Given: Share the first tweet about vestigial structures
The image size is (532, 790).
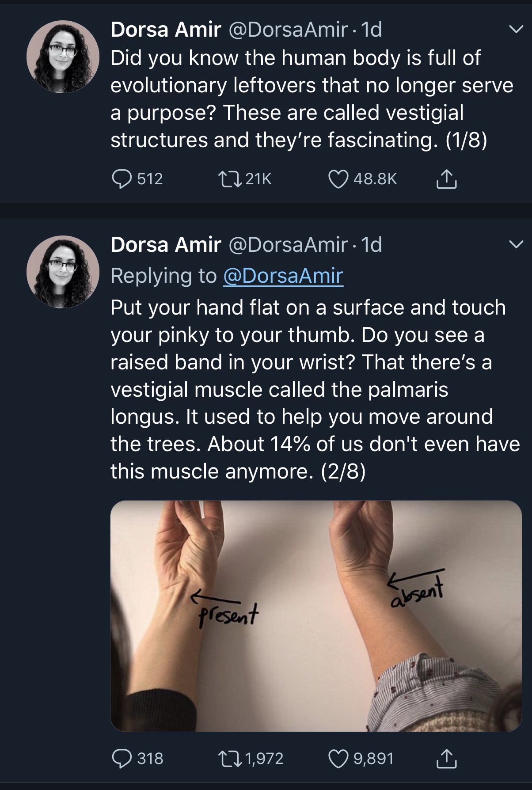Looking at the screenshot, I should coord(446,179).
